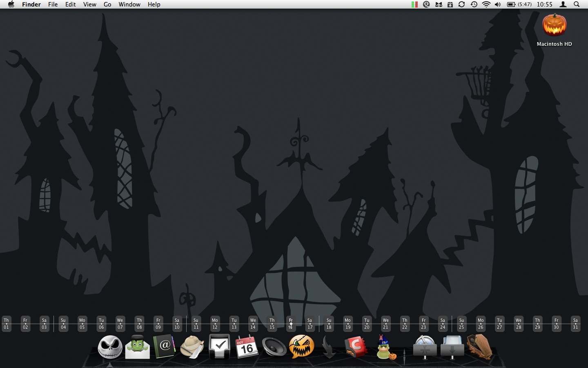Open the Time Machine menu bar icon

[x=474, y=4]
